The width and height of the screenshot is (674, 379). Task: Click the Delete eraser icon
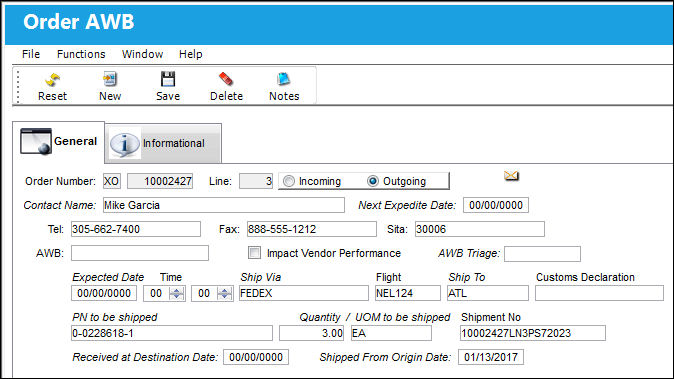point(226,79)
